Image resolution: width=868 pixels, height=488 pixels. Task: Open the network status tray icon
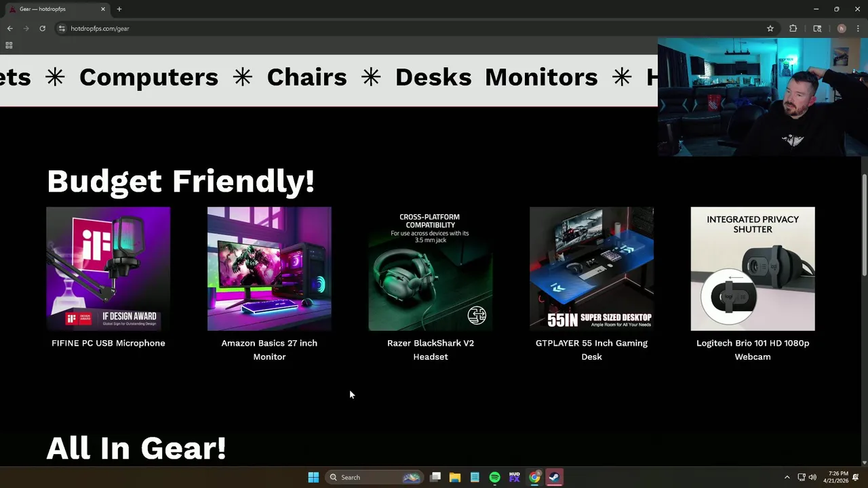coord(802,477)
